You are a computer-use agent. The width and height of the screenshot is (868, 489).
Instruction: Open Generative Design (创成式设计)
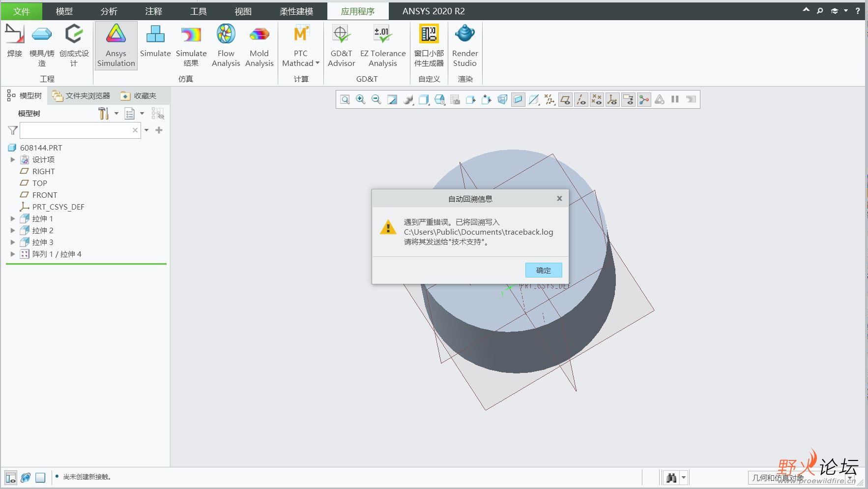pyautogui.click(x=74, y=46)
